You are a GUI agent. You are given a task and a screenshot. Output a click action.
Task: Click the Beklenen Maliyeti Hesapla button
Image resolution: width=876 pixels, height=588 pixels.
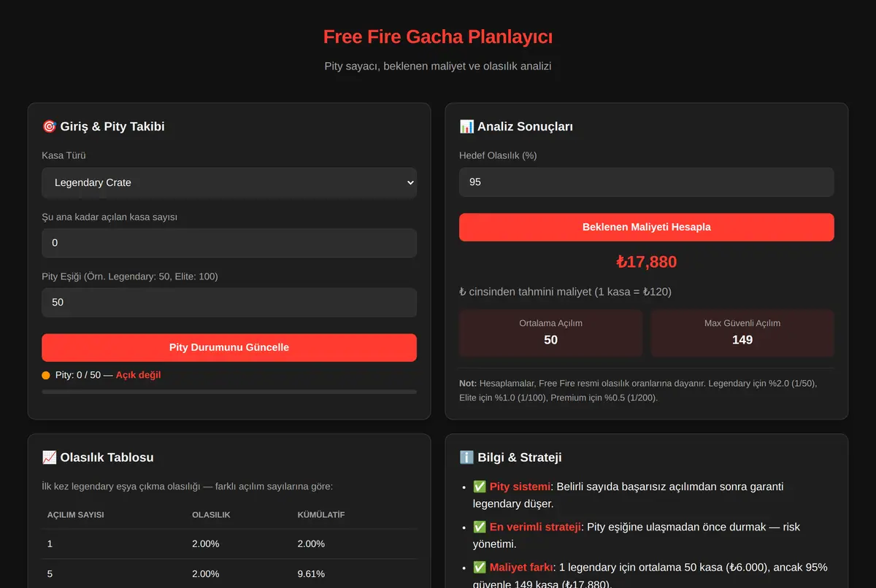646,227
